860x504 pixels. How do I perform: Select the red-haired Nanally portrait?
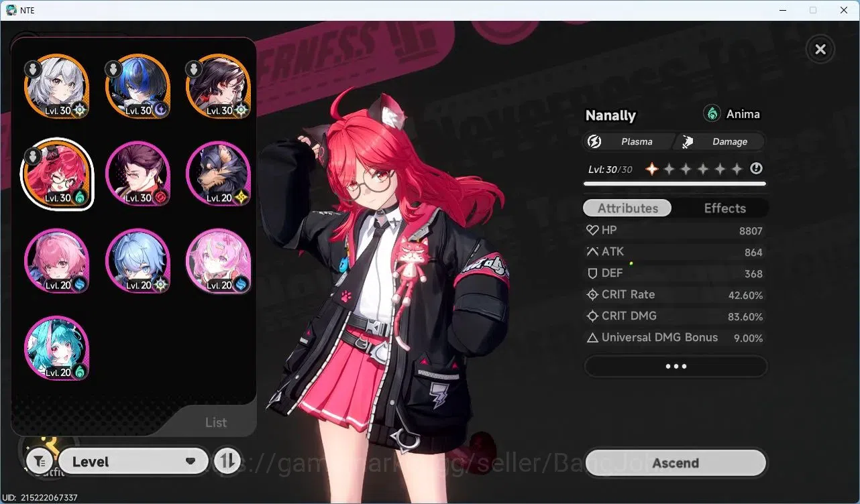coord(57,174)
